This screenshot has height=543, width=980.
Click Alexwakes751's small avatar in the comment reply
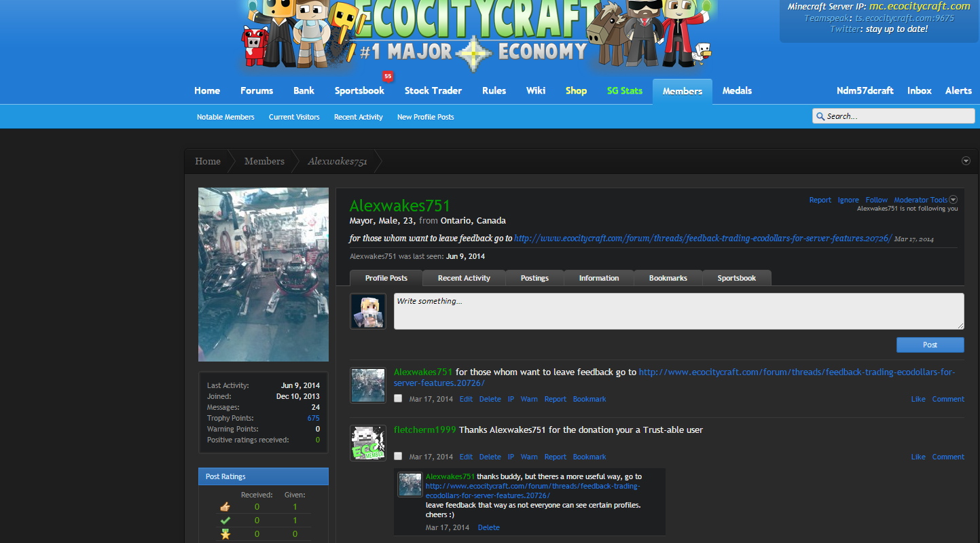pyautogui.click(x=410, y=485)
